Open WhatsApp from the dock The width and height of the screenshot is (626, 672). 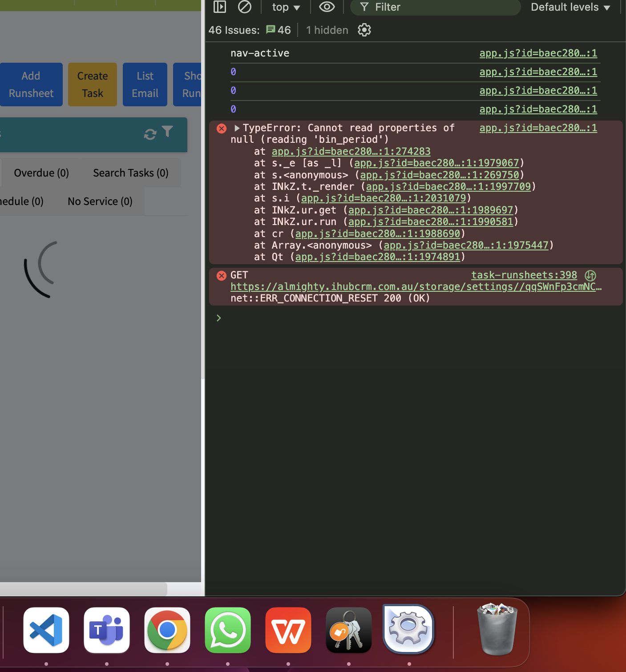228,630
